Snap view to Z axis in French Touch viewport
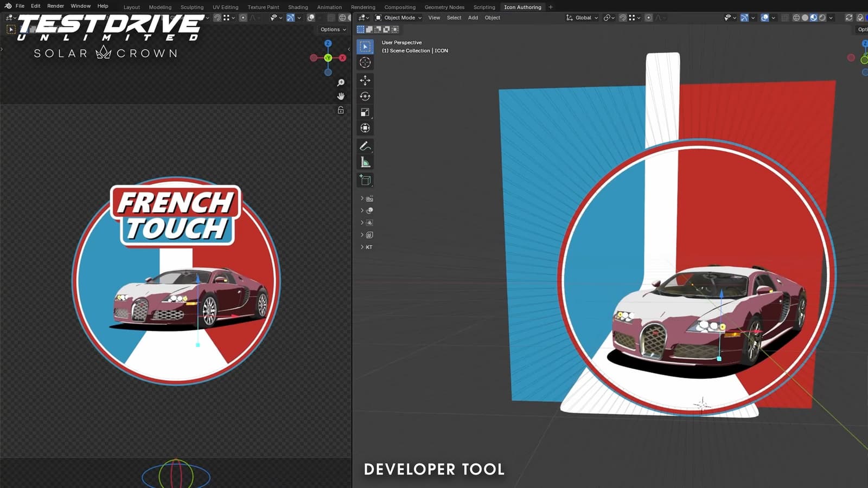 (x=328, y=43)
